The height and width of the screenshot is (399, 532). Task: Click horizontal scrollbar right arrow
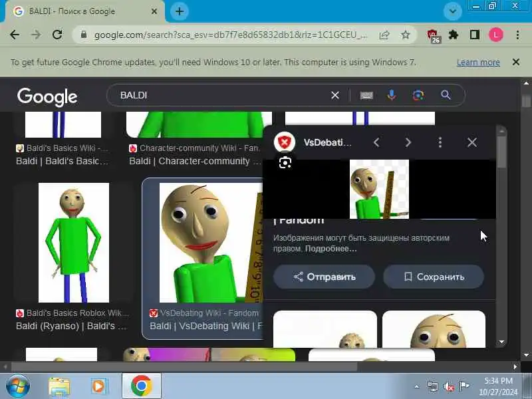pyautogui.click(x=515, y=366)
